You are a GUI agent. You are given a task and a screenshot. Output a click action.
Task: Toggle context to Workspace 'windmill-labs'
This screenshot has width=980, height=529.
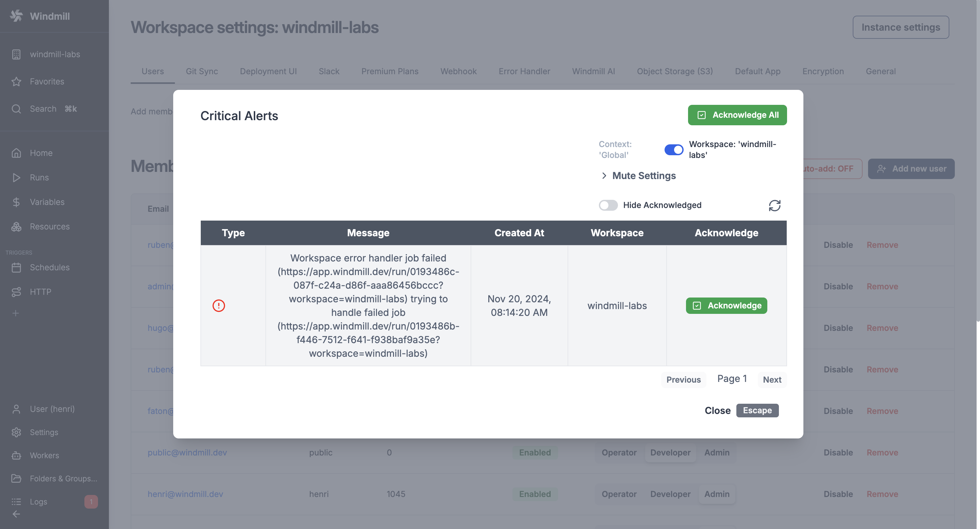click(674, 149)
